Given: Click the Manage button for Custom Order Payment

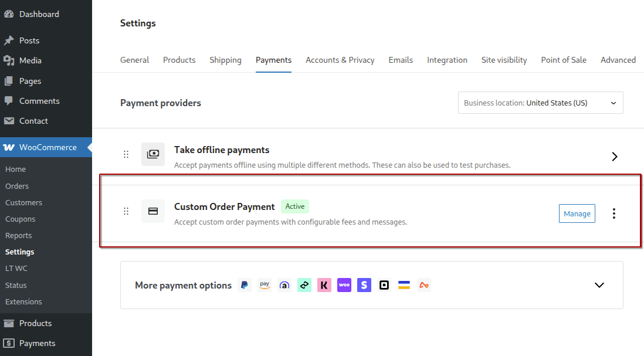Looking at the screenshot, I should 577,213.
